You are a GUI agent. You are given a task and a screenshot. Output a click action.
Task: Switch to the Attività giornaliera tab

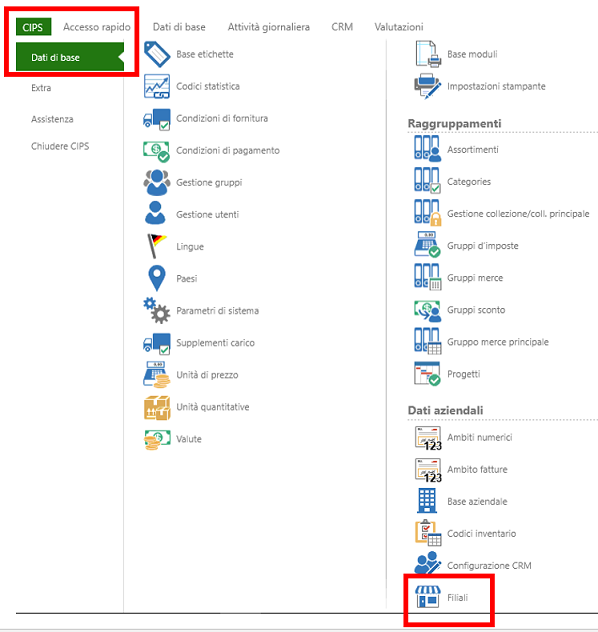[269, 27]
